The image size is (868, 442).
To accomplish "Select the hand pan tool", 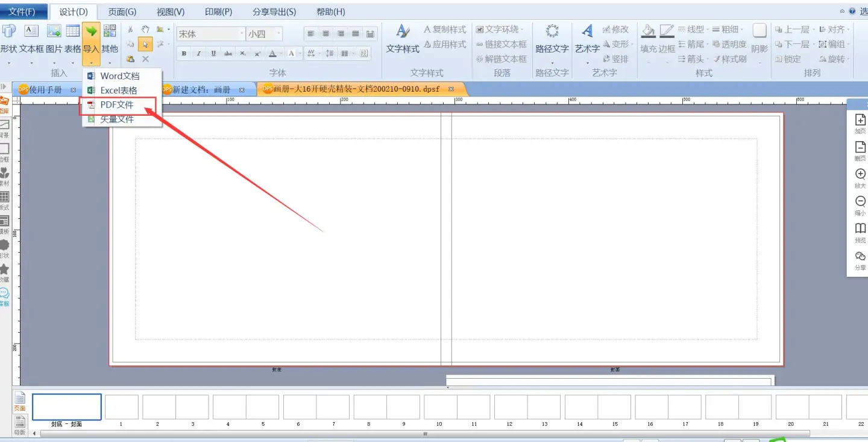I will click(x=145, y=30).
